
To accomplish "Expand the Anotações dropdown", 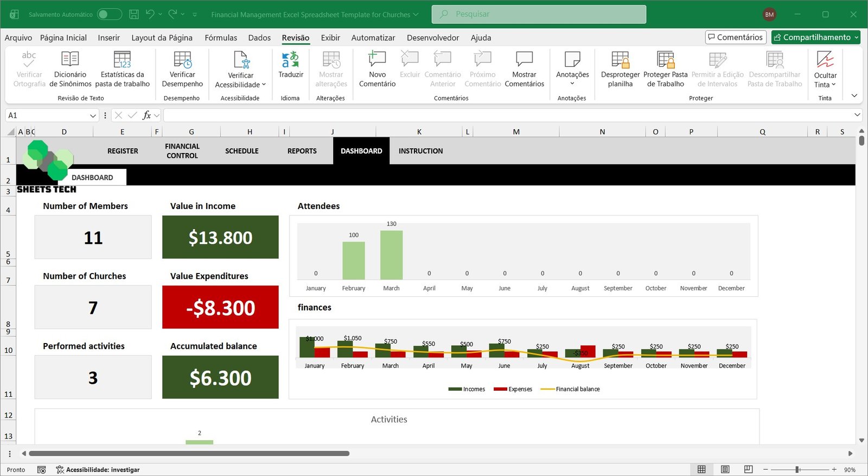I will (x=572, y=83).
